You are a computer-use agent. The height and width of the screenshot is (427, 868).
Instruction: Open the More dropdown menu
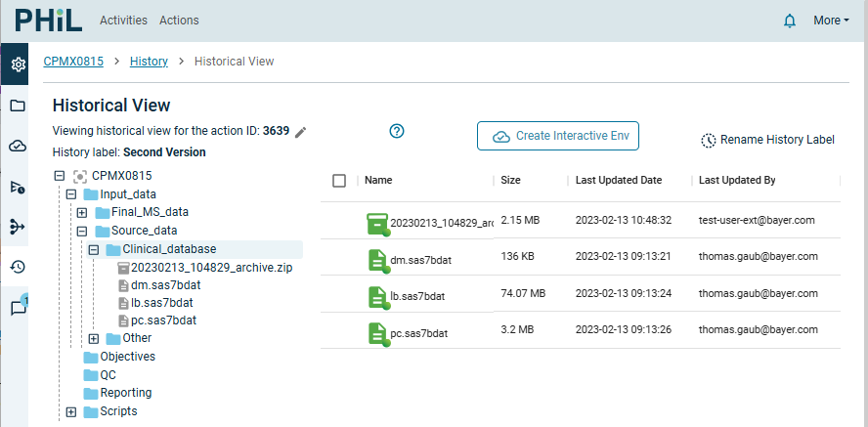coord(831,21)
